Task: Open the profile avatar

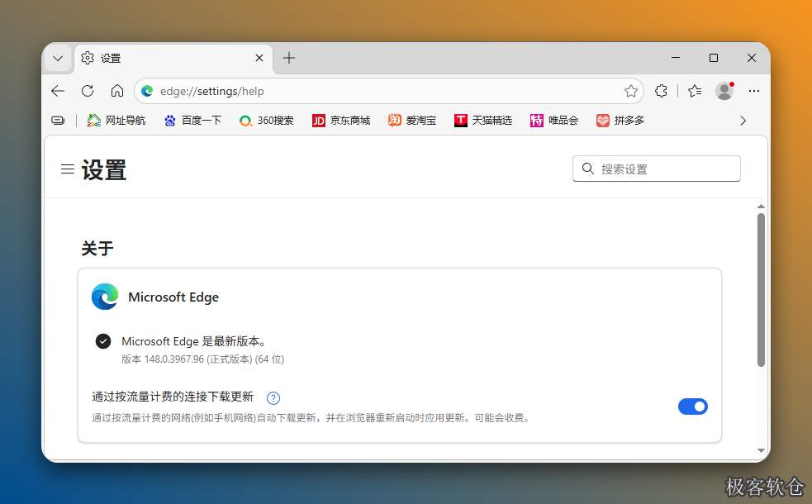Action: [724, 91]
